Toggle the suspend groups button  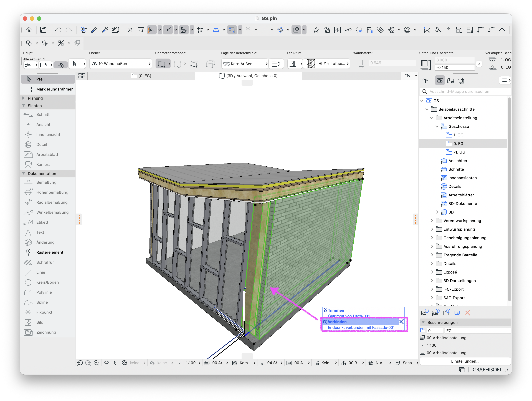click(296, 30)
